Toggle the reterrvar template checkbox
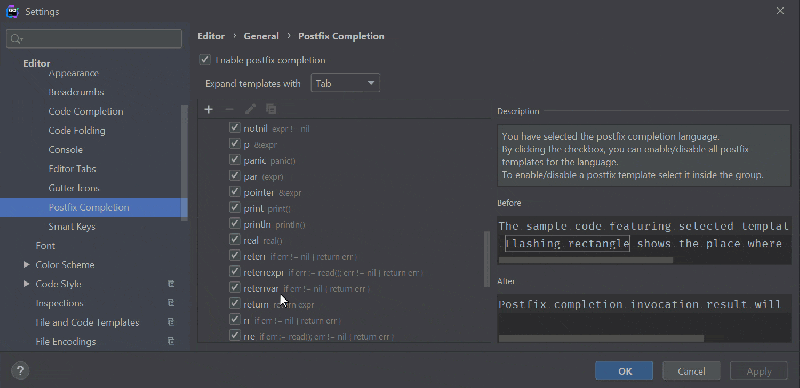 pos(235,287)
